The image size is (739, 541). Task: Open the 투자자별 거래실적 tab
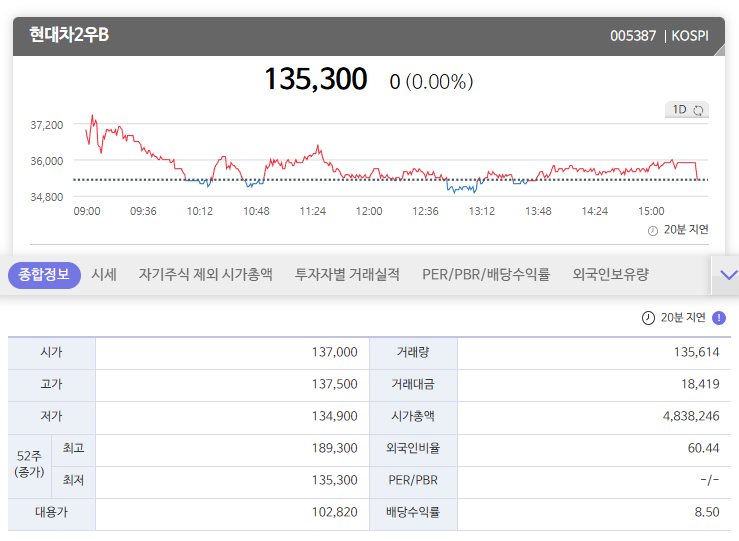[x=347, y=274]
